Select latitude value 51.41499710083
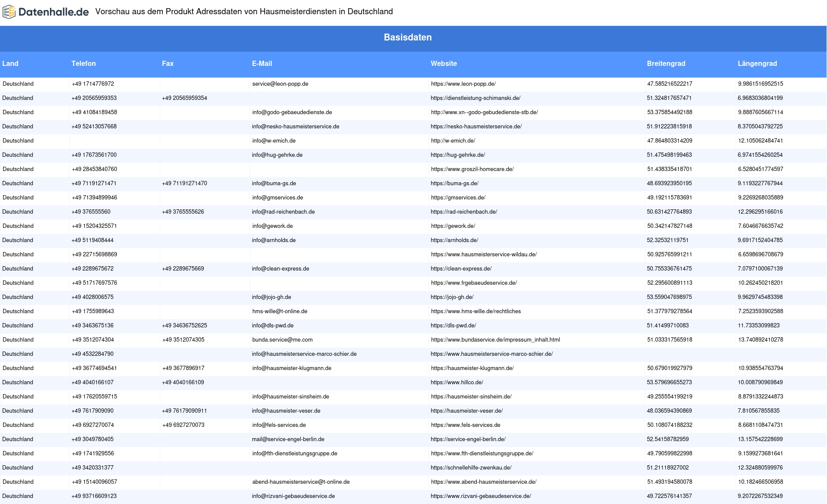827x504 pixels. point(668,326)
